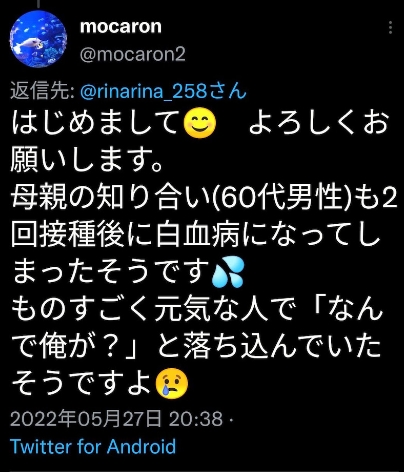Click the で俺が？」と落ち込んでいた tweet line

click(196, 347)
